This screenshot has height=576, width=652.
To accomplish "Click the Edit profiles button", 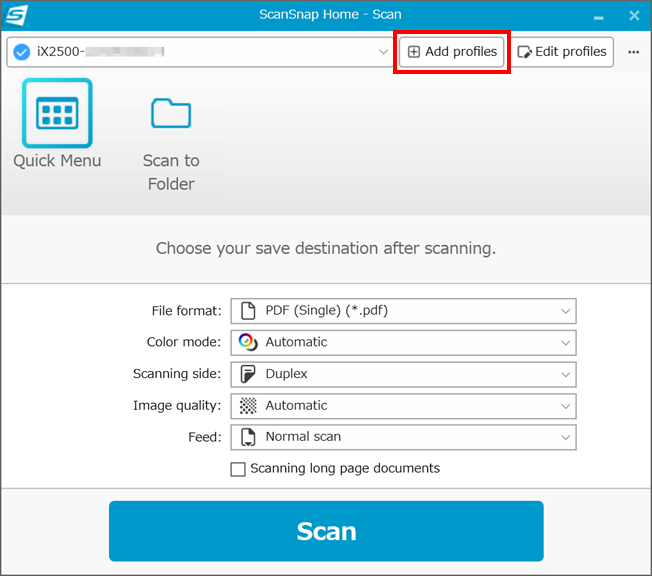I will point(562,52).
